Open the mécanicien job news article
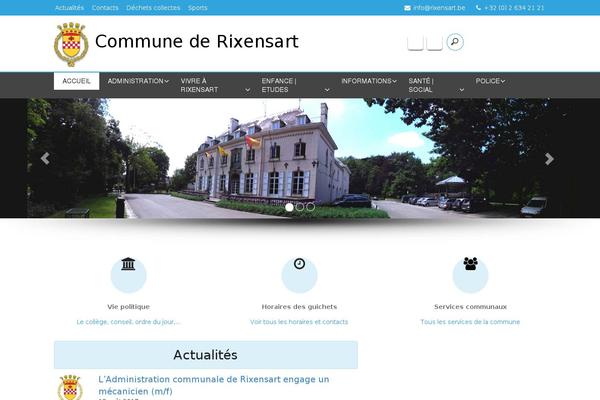 pos(214,385)
